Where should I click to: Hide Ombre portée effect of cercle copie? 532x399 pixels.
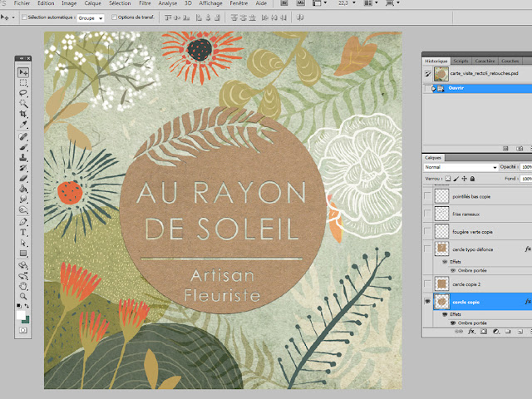click(453, 323)
